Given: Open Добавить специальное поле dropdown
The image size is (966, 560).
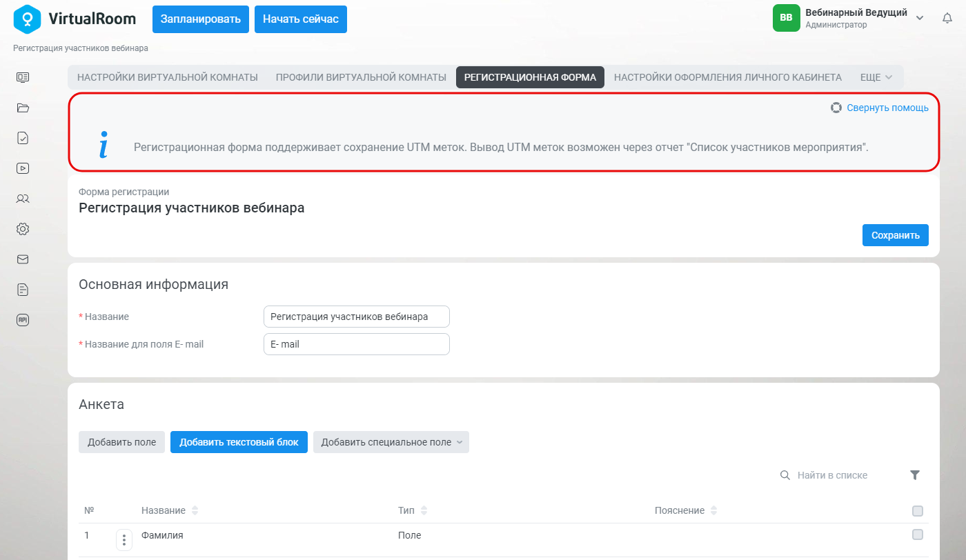Looking at the screenshot, I should [x=391, y=442].
